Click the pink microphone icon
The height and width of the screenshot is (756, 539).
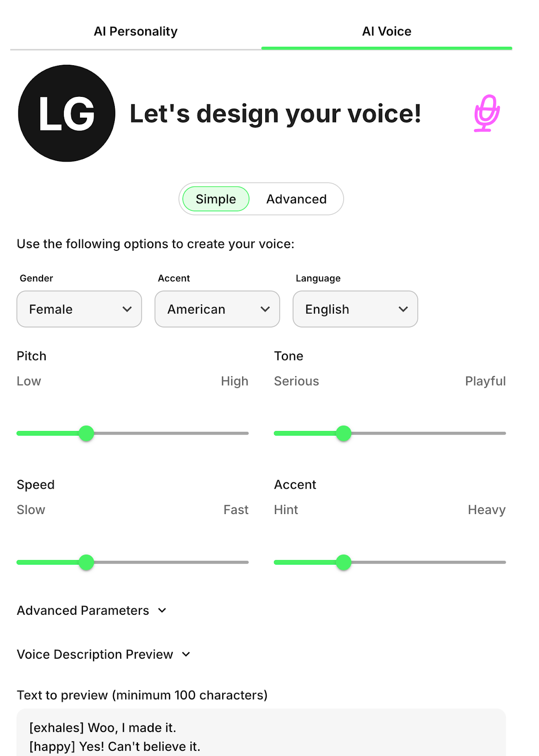[x=487, y=113]
